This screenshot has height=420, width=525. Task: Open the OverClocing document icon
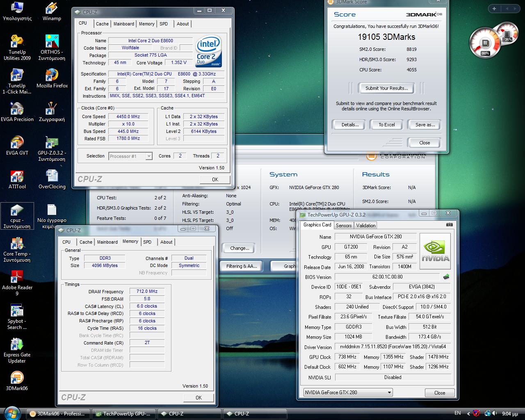tap(52, 180)
